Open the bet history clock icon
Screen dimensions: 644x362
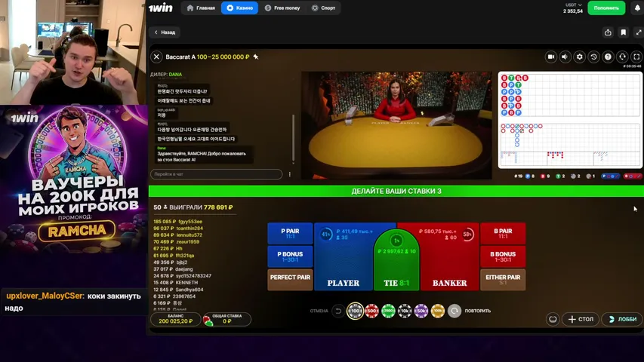594,57
